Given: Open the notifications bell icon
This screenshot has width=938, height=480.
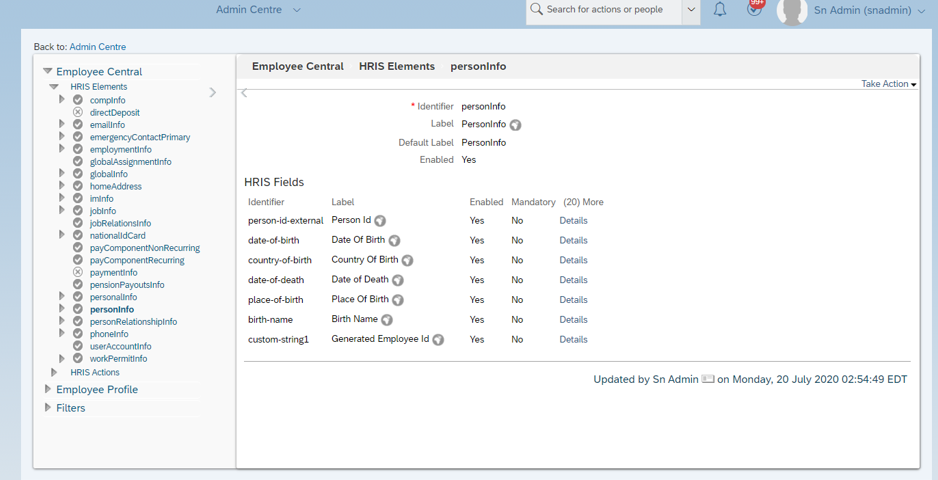Looking at the screenshot, I should pos(720,10).
